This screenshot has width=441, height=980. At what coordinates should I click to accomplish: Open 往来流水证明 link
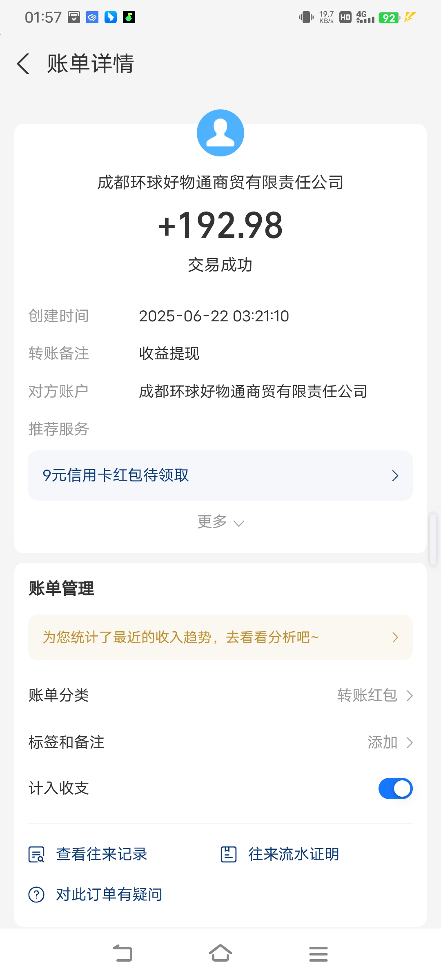pyautogui.click(x=294, y=854)
